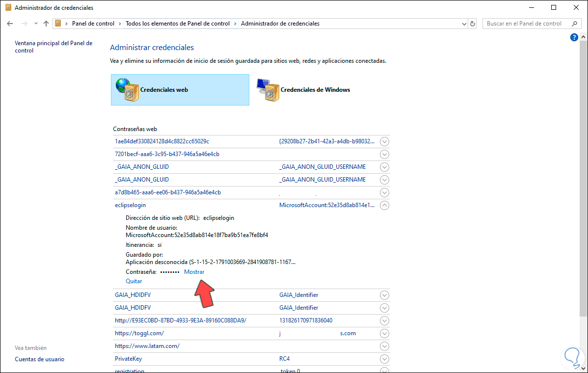Screen dimensions: 588x373
Task: Click the search magnifier icon
Action: [574, 24]
